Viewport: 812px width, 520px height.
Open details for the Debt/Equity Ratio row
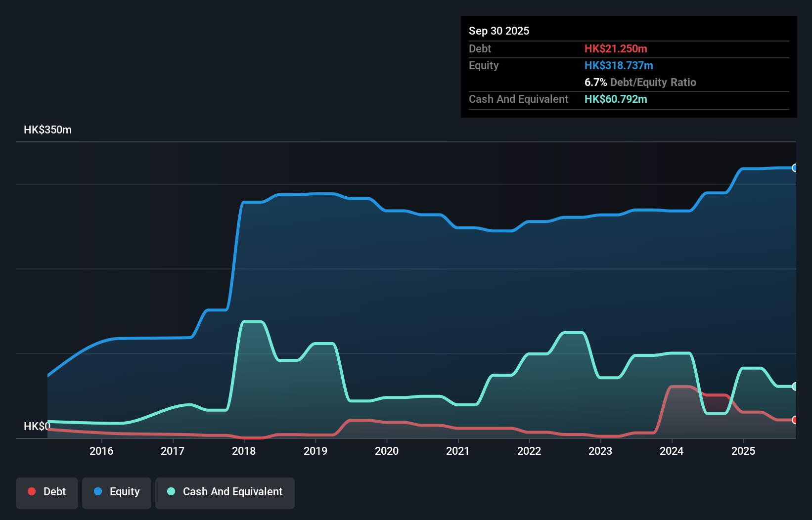tap(641, 82)
